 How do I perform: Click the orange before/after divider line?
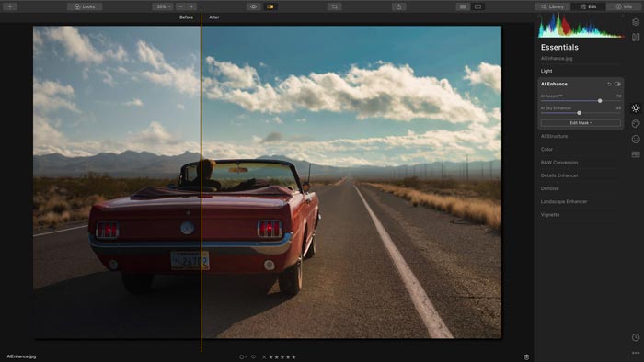(x=201, y=183)
